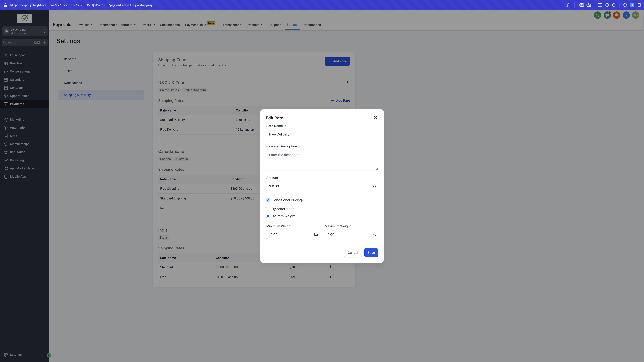The width and height of the screenshot is (644, 362).
Task: Open the Golden GYM account switcher
Action: coord(25,31)
